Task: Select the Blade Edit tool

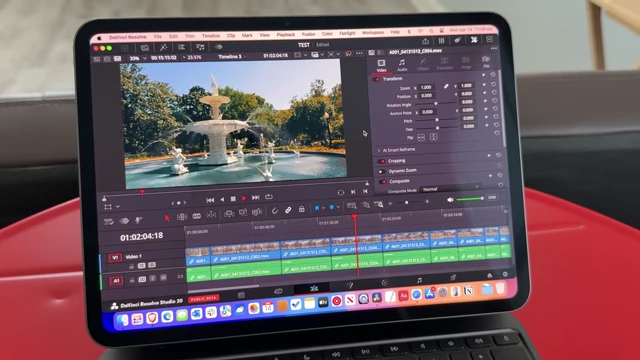Action: [197, 216]
